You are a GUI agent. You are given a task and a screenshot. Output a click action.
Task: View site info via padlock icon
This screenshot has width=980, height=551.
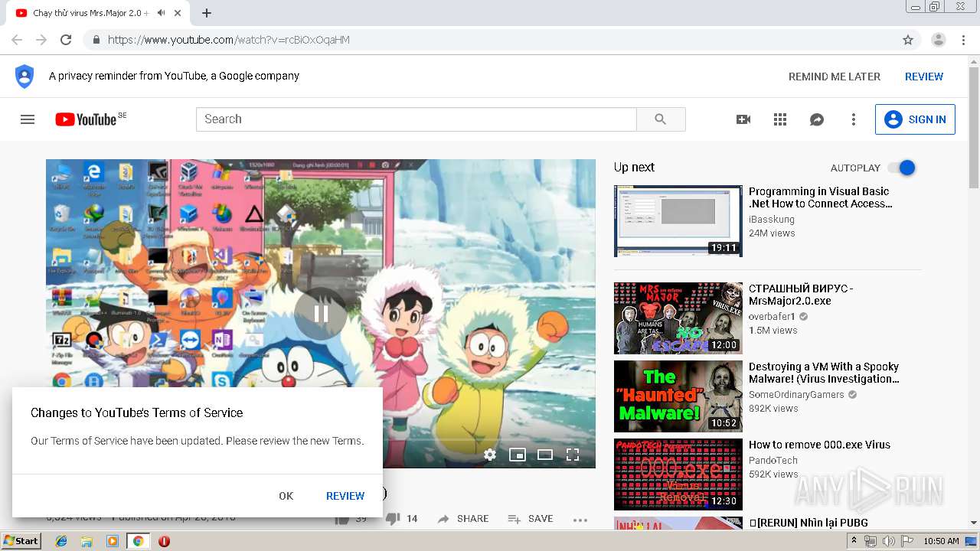(96, 40)
